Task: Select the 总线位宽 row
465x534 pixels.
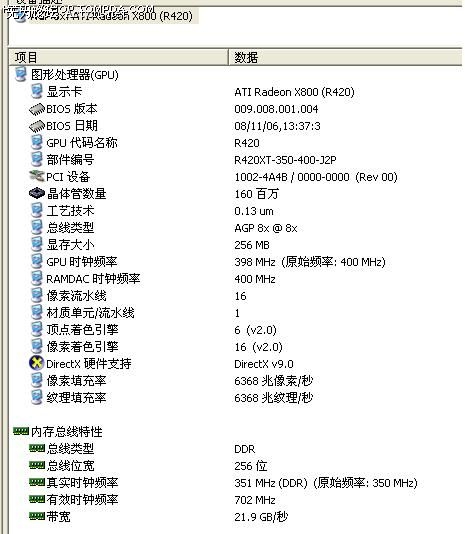Action: point(235,466)
